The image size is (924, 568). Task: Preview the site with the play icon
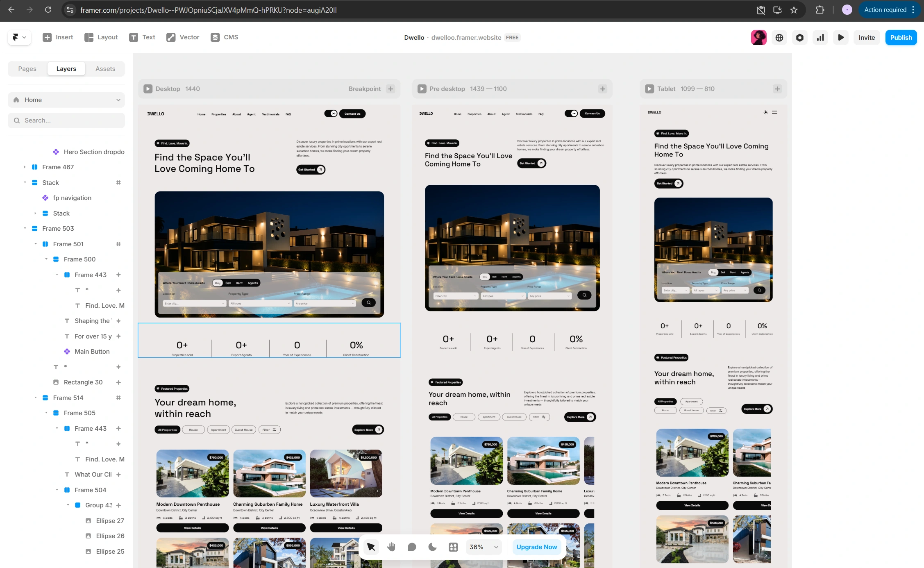coord(841,37)
